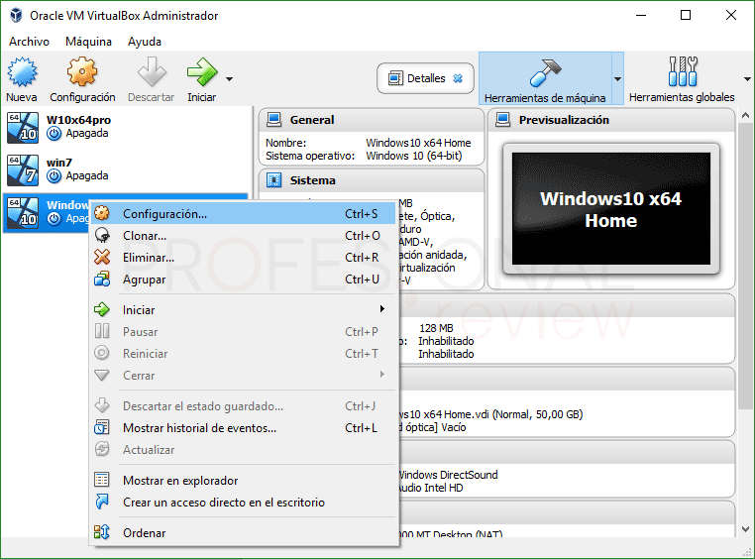
Task: Click the Agrupar shapes icon
Action: point(102,279)
